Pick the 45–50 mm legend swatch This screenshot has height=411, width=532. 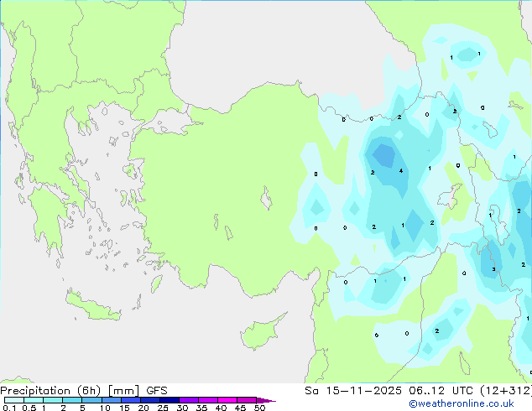click(247, 400)
